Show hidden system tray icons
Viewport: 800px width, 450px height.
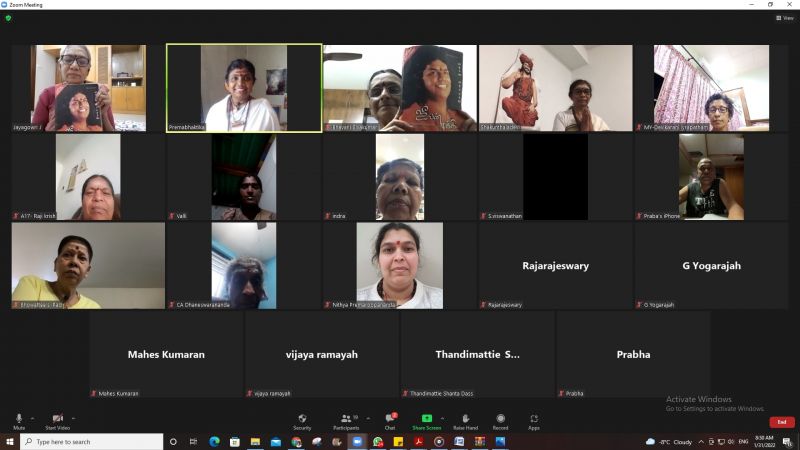[701, 442]
